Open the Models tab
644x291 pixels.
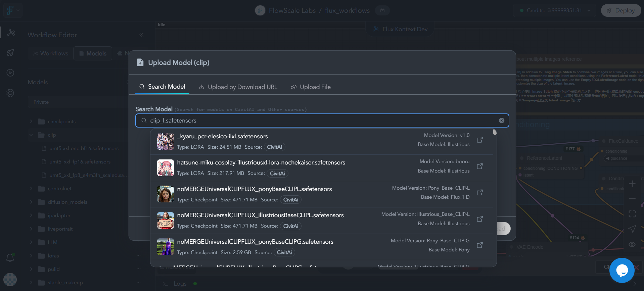point(93,53)
